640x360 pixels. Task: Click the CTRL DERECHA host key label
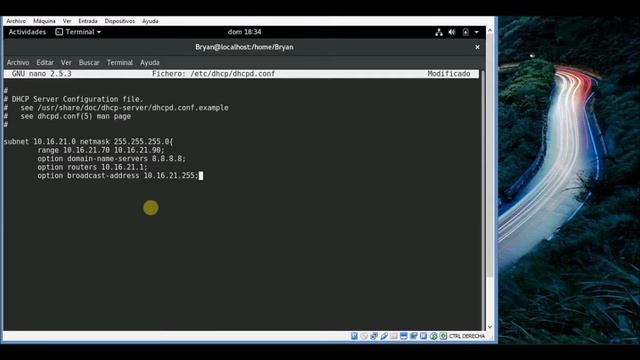click(467, 336)
